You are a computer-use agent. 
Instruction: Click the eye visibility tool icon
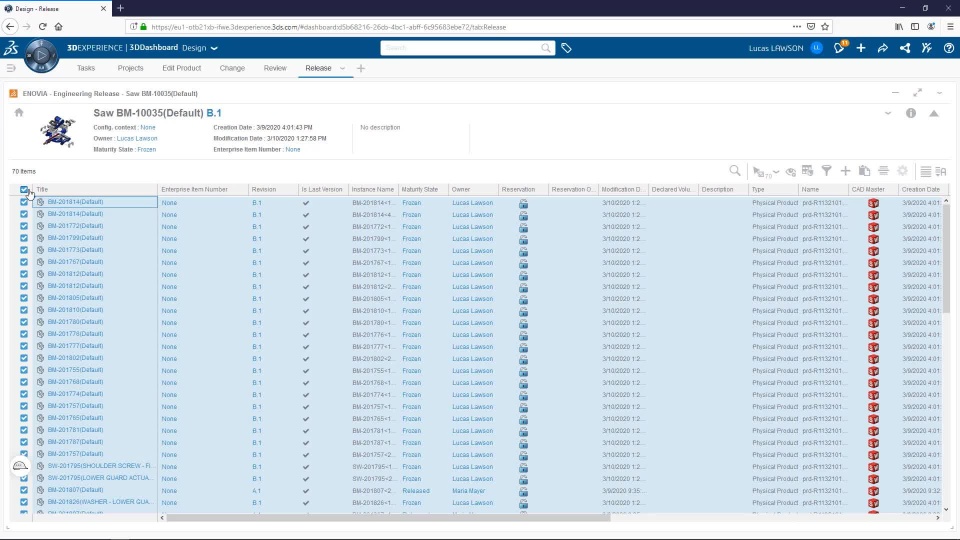[x=791, y=171]
